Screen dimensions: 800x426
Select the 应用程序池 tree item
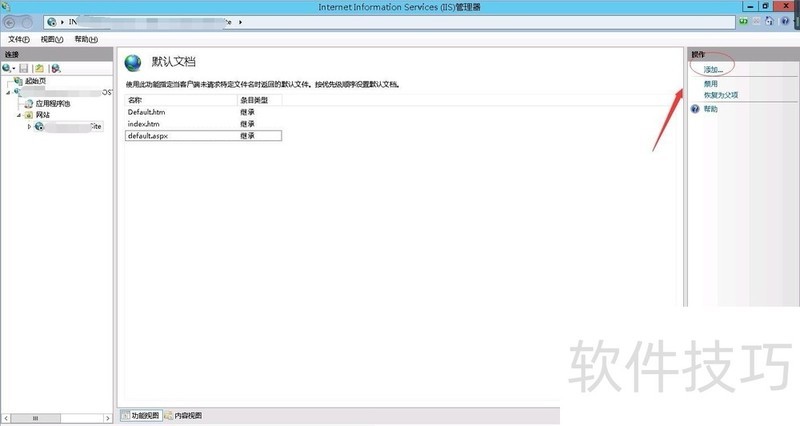(53, 104)
